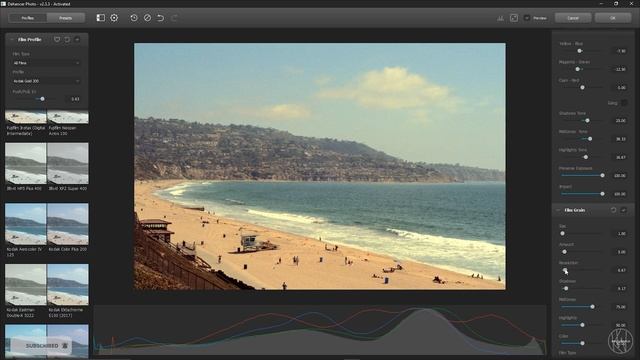The image size is (640, 360).
Task: Adjust the Shadows Tone slider
Action: 587,120
